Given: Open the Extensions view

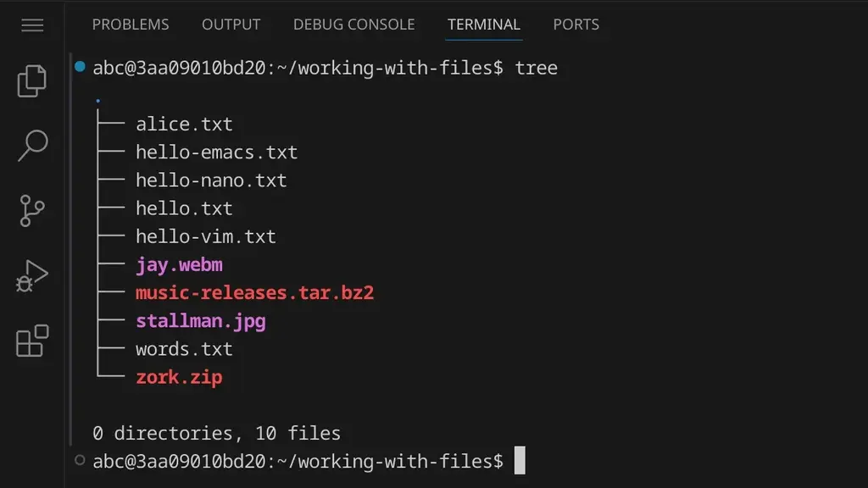Looking at the screenshot, I should click(x=32, y=341).
